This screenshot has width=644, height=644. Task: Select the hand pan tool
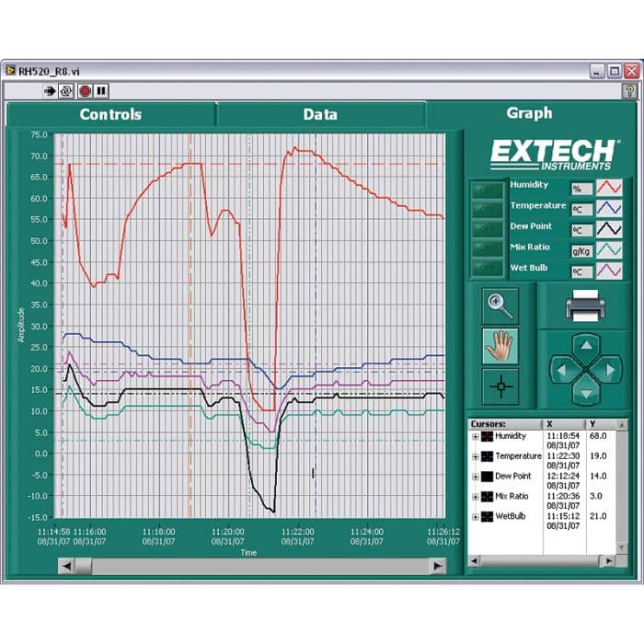pyautogui.click(x=500, y=346)
